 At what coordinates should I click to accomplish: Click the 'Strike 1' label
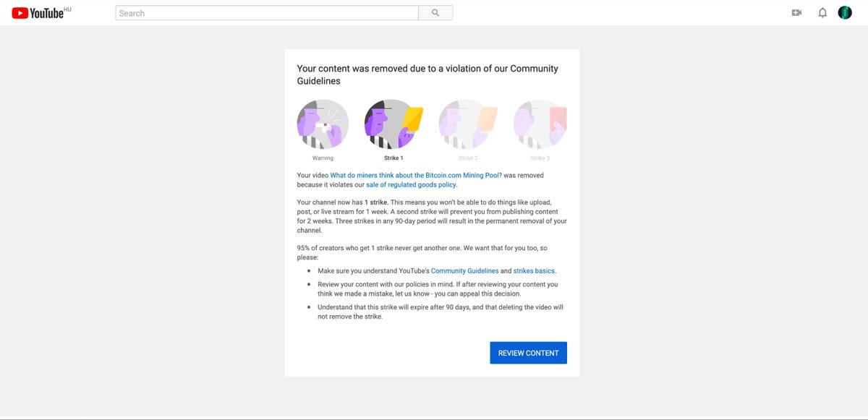click(393, 158)
